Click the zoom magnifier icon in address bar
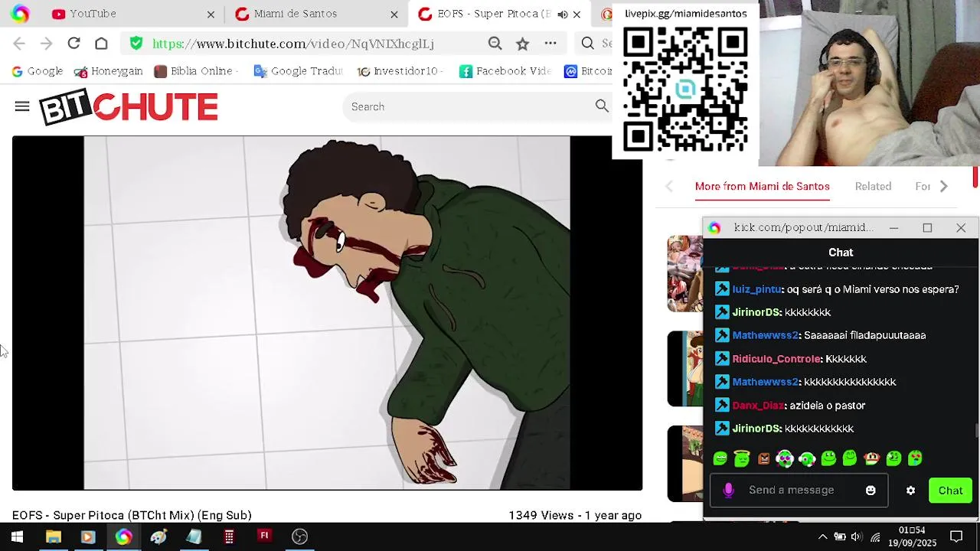 [x=495, y=44]
